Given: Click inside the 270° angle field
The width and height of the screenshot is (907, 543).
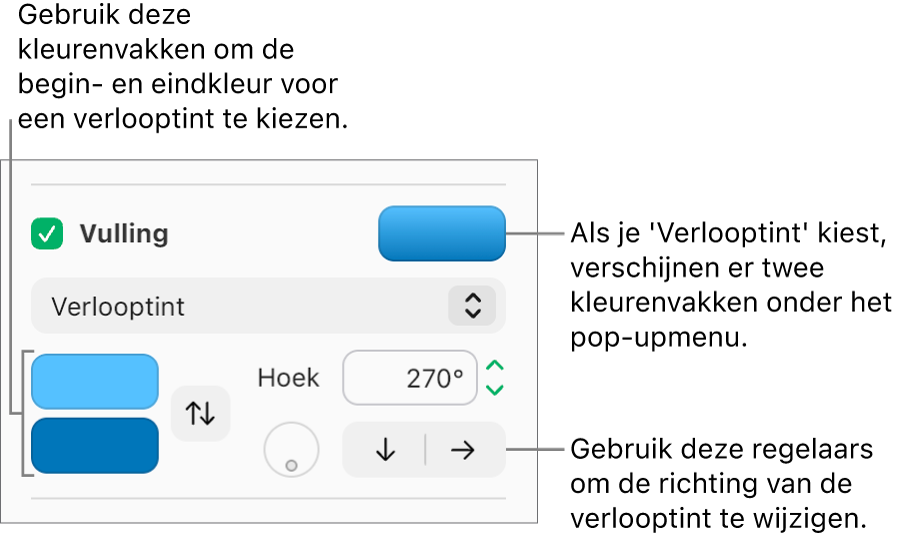Looking at the screenshot, I should [410, 378].
